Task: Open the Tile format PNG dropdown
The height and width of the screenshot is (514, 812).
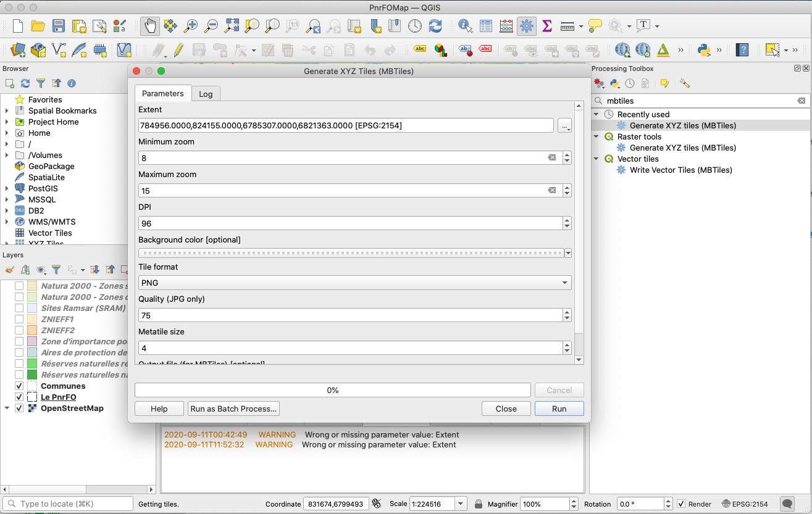Action: (355, 283)
